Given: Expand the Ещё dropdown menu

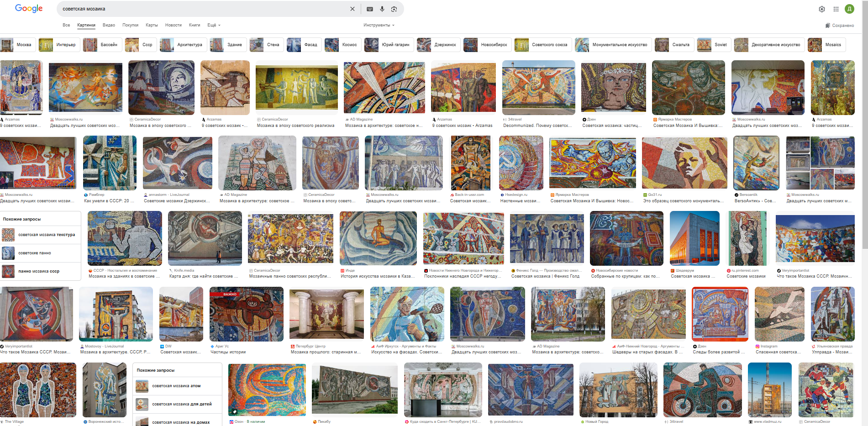Looking at the screenshot, I should click(x=214, y=25).
